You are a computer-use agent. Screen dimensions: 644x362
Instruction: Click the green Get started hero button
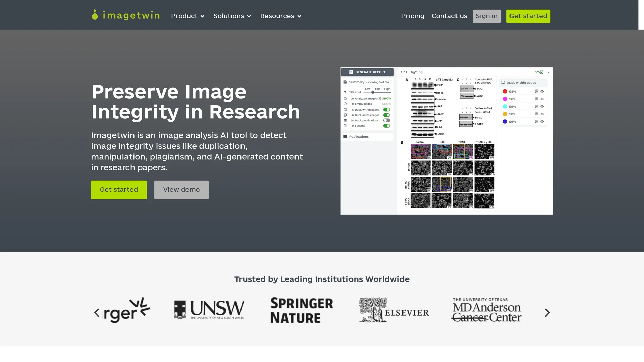[x=119, y=190]
